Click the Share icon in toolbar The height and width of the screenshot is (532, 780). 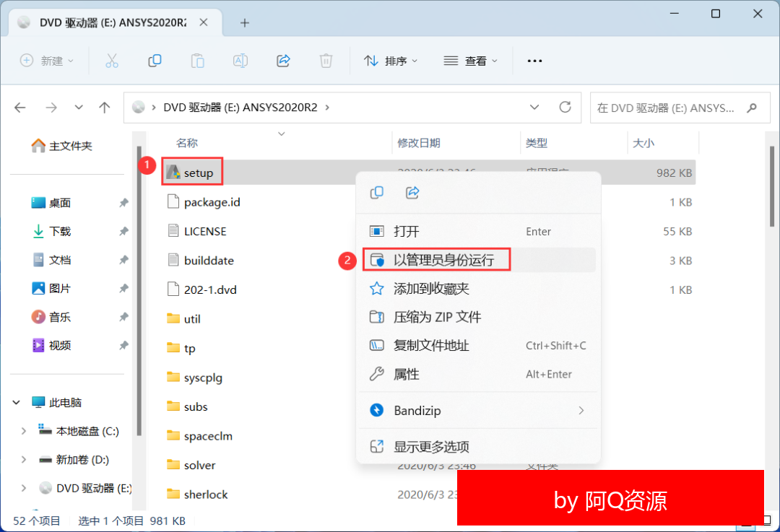(283, 61)
